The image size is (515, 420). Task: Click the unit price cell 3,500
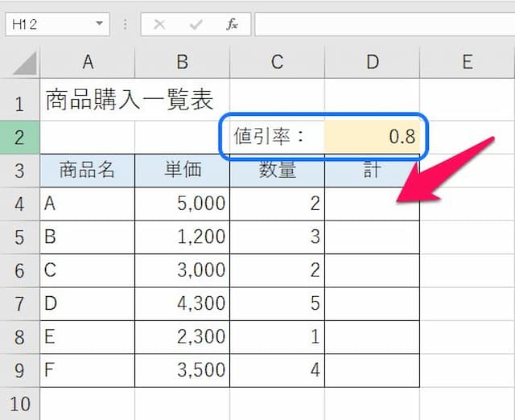[183, 370]
